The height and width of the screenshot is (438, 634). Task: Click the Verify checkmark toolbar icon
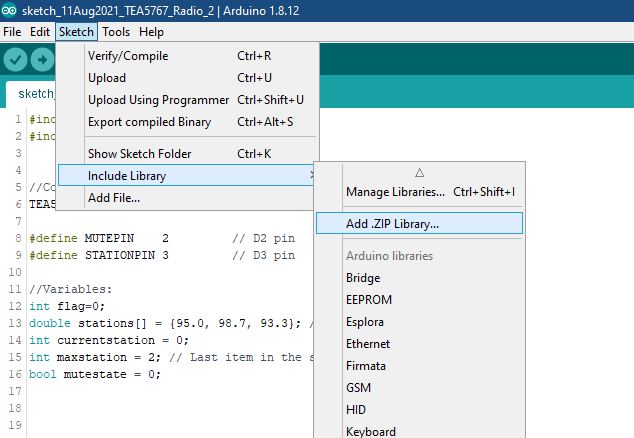tap(15, 59)
